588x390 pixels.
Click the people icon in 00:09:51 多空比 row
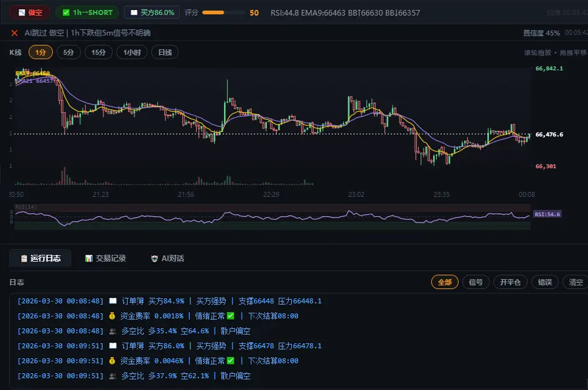click(x=113, y=376)
